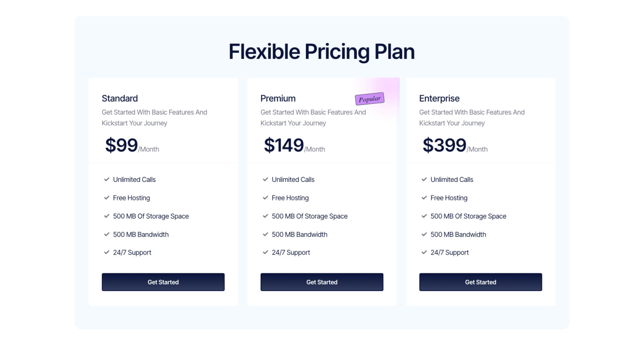Click checkmark beside Standard Unlimited Calls

coord(107,180)
